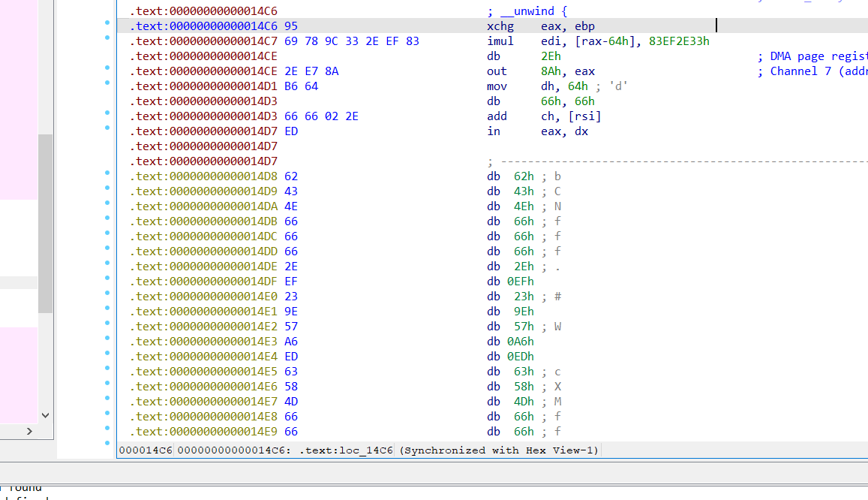Toggle breakpoint dot beside xchg eax, ebp
The width and height of the screenshot is (868, 500).
[x=108, y=26]
